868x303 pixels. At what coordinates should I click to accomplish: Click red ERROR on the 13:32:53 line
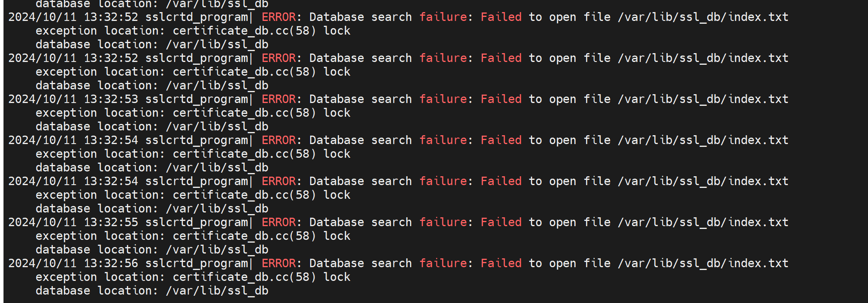click(279, 99)
